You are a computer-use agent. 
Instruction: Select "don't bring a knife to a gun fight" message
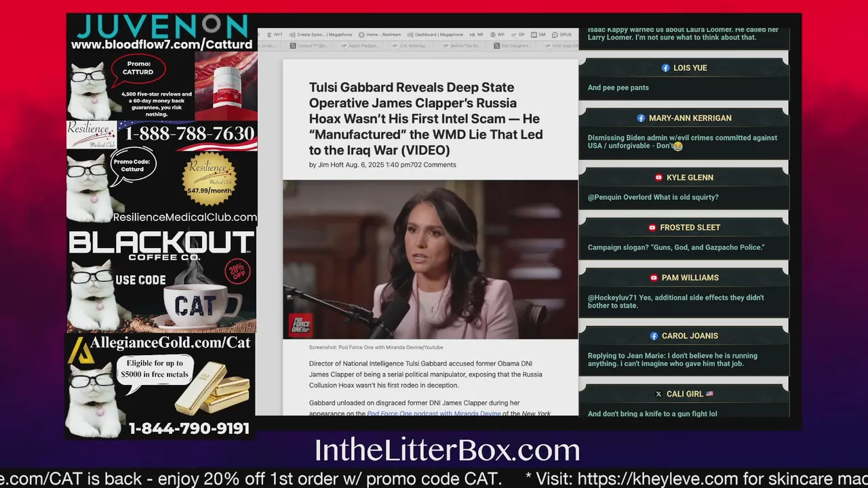coord(652,413)
